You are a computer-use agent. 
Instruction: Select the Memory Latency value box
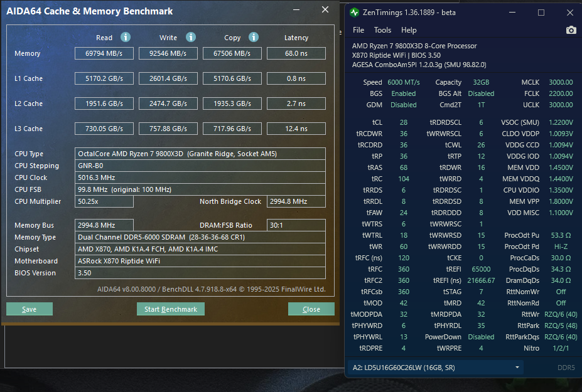[x=296, y=54]
